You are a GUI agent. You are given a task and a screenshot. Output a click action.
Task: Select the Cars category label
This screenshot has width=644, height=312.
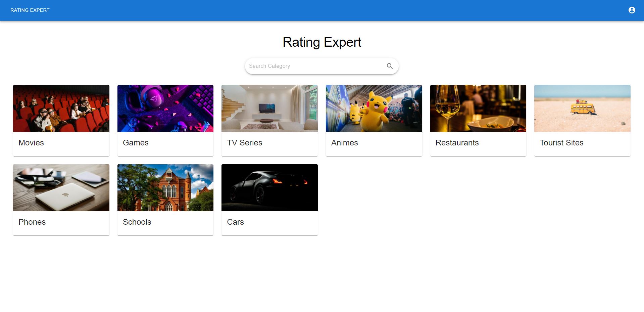pyautogui.click(x=235, y=222)
